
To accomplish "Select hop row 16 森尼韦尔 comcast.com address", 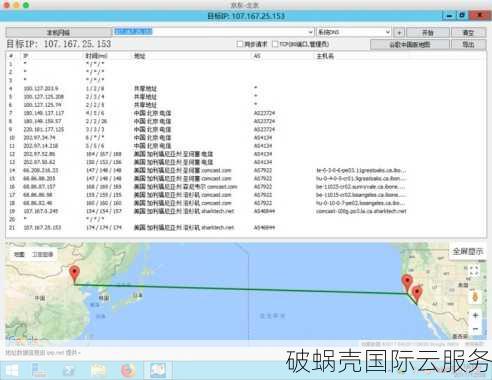I will coord(246,187).
